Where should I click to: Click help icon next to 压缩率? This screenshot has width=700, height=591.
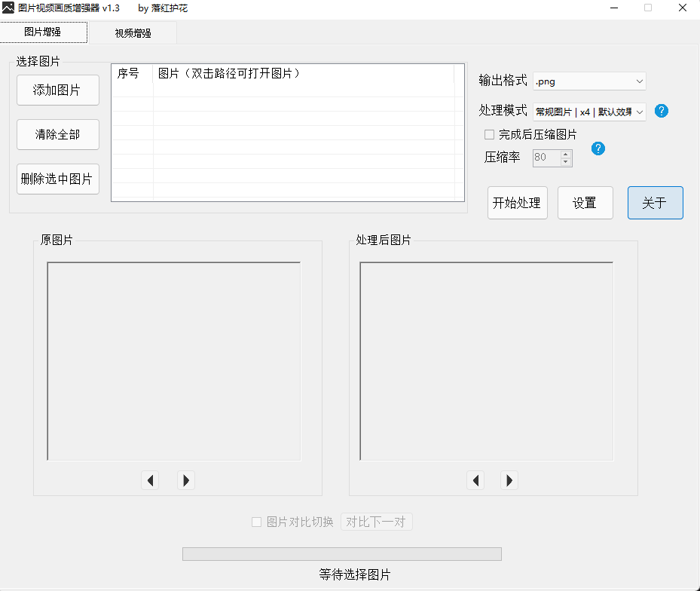[x=598, y=149]
